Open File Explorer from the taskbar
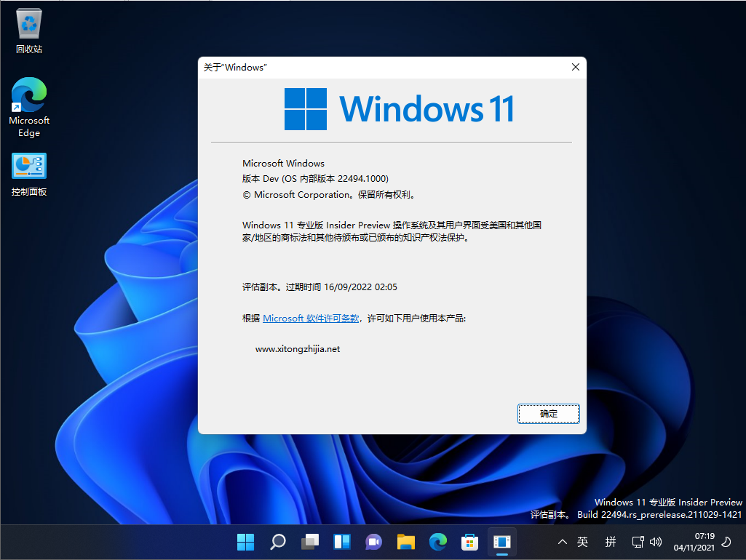Viewport: 746px width, 560px height. coord(405,542)
